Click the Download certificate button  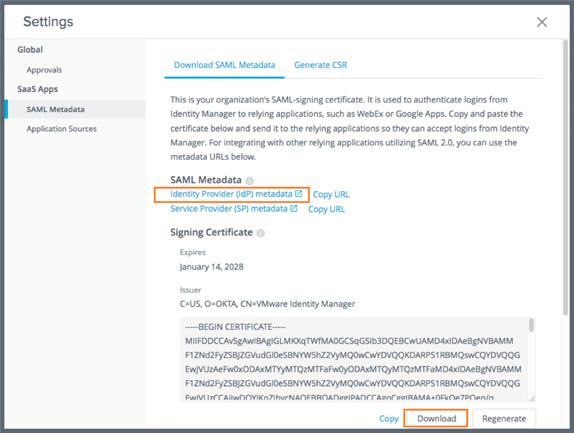(x=436, y=418)
